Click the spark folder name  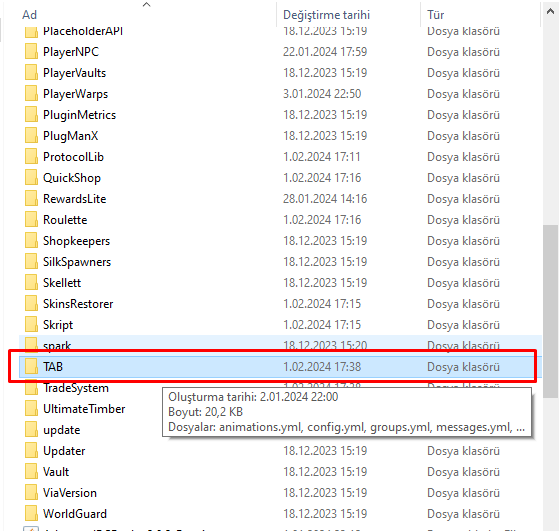click(x=57, y=345)
